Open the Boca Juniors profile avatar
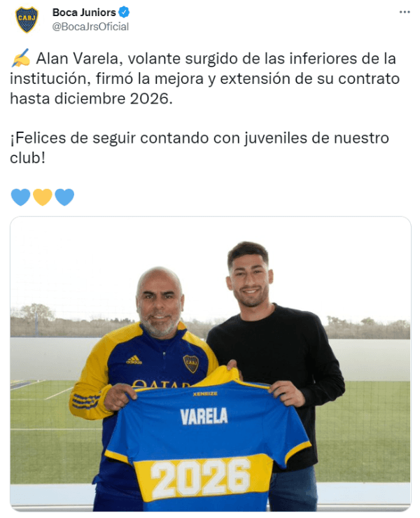The width and height of the screenshot is (420, 518). [27, 20]
